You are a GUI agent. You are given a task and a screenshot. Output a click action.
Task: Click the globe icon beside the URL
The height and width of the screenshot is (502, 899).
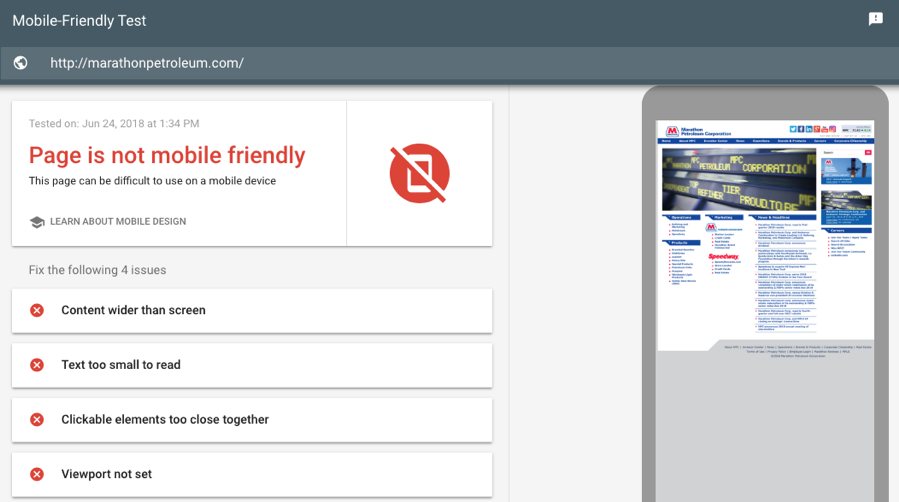point(21,63)
